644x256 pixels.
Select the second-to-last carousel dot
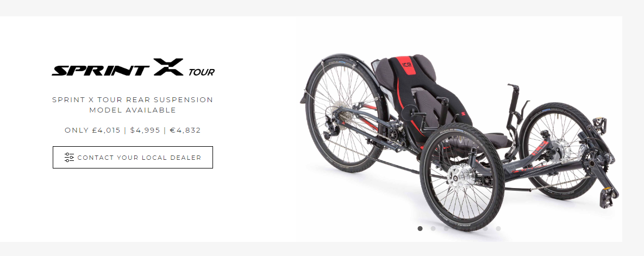click(x=485, y=228)
